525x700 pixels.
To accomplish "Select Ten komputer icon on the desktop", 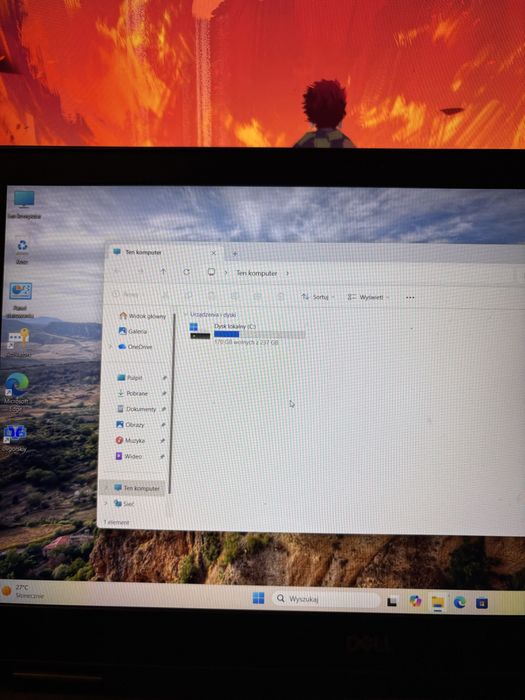I will tap(24, 204).
